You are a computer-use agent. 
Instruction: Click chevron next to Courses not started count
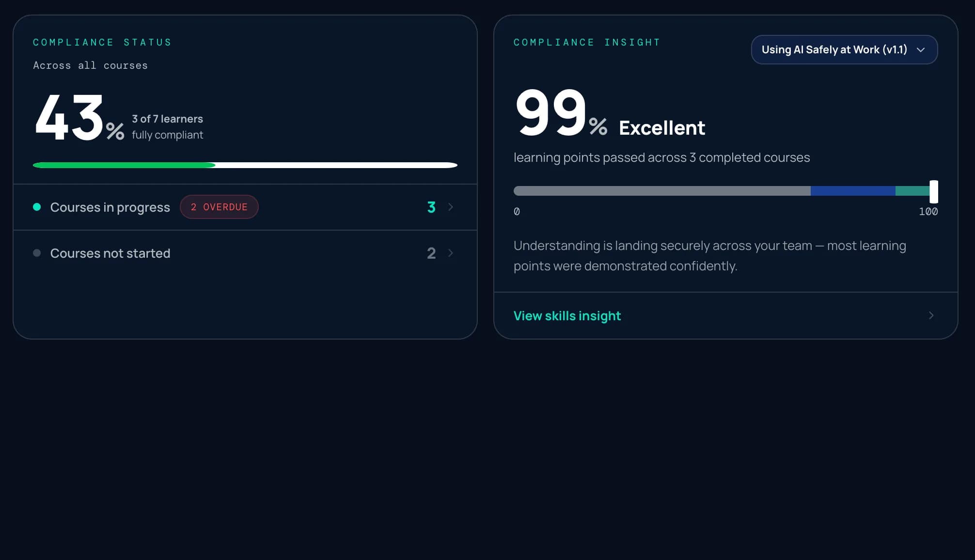451,253
